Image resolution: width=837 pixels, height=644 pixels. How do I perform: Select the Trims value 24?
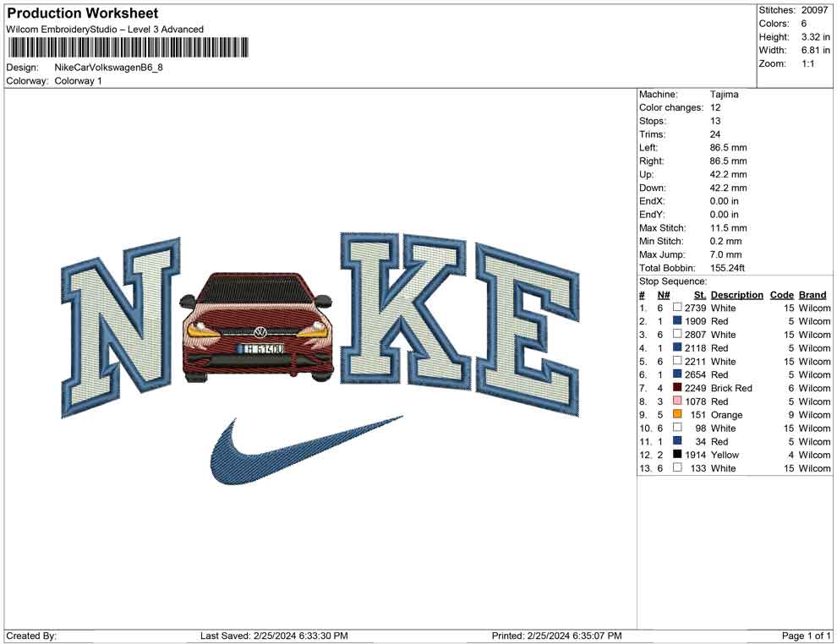click(715, 134)
